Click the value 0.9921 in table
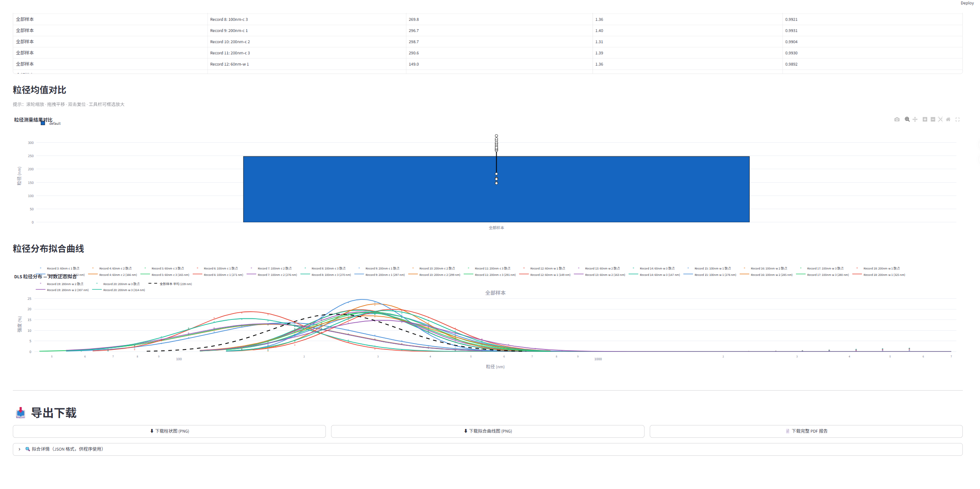The image size is (980, 489). (872, 20)
